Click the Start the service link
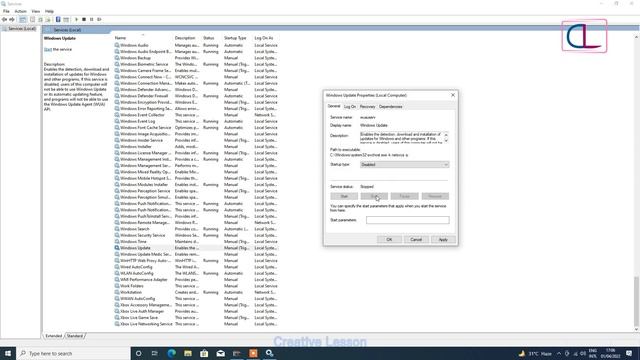The width and height of the screenshot is (640, 360). [x=48, y=49]
